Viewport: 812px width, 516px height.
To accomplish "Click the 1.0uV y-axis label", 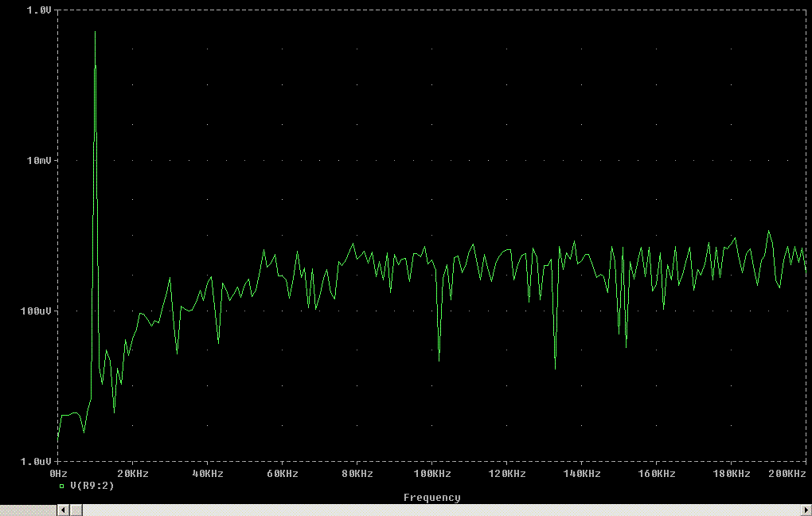I will pyautogui.click(x=37, y=462).
